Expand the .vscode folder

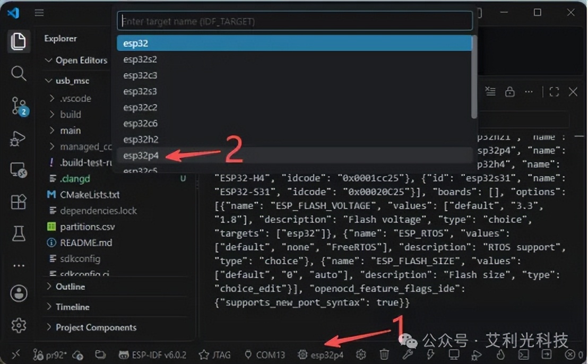(71, 98)
